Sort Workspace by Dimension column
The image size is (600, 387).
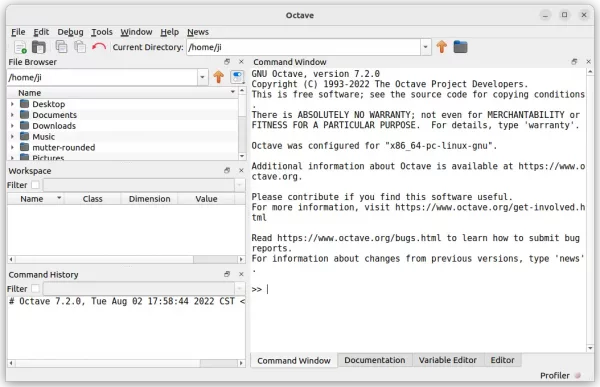coord(149,199)
